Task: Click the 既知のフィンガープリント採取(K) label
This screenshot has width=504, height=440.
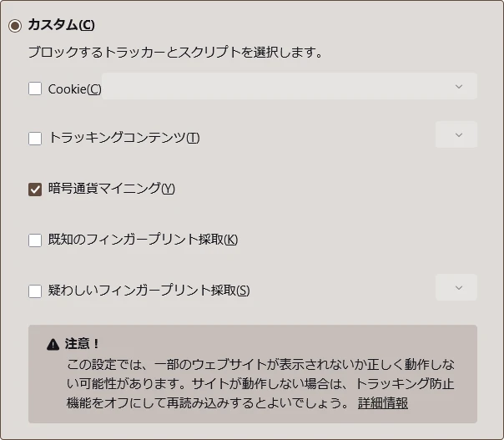Action: click(143, 240)
